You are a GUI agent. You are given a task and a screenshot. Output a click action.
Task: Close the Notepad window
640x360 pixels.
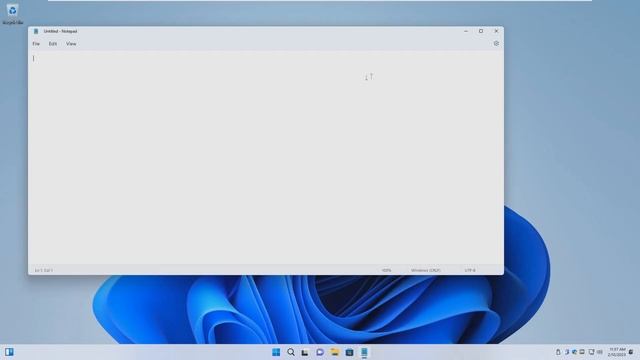(496, 31)
